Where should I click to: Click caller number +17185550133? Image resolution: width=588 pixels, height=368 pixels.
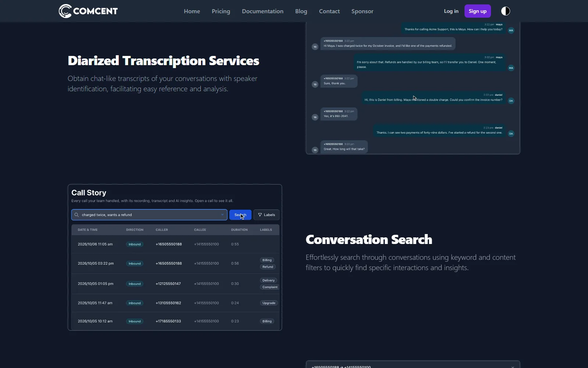point(168,321)
